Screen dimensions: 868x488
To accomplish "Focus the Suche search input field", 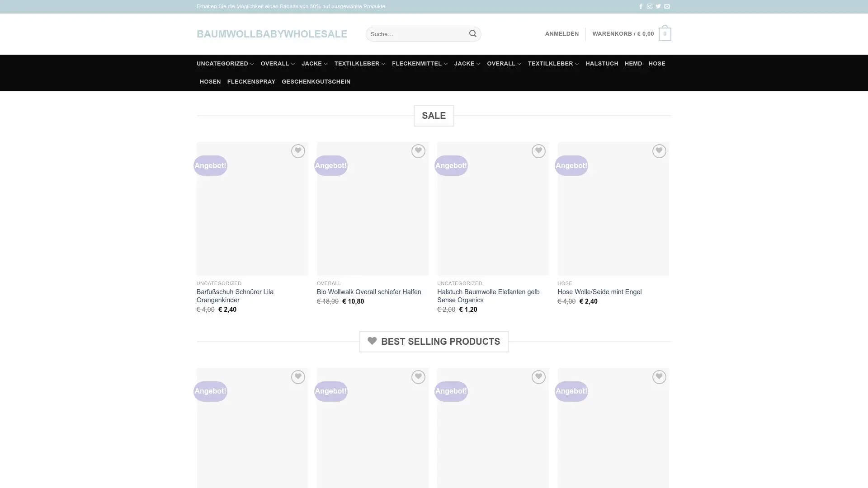I will point(416,34).
